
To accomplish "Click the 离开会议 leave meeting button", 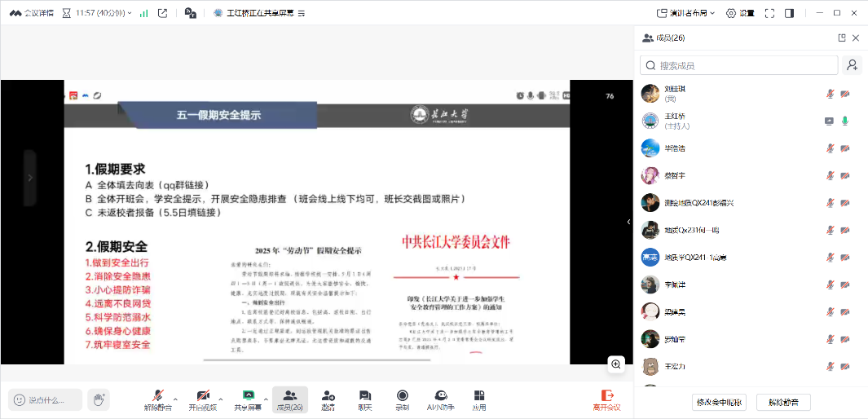I will (x=606, y=399).
